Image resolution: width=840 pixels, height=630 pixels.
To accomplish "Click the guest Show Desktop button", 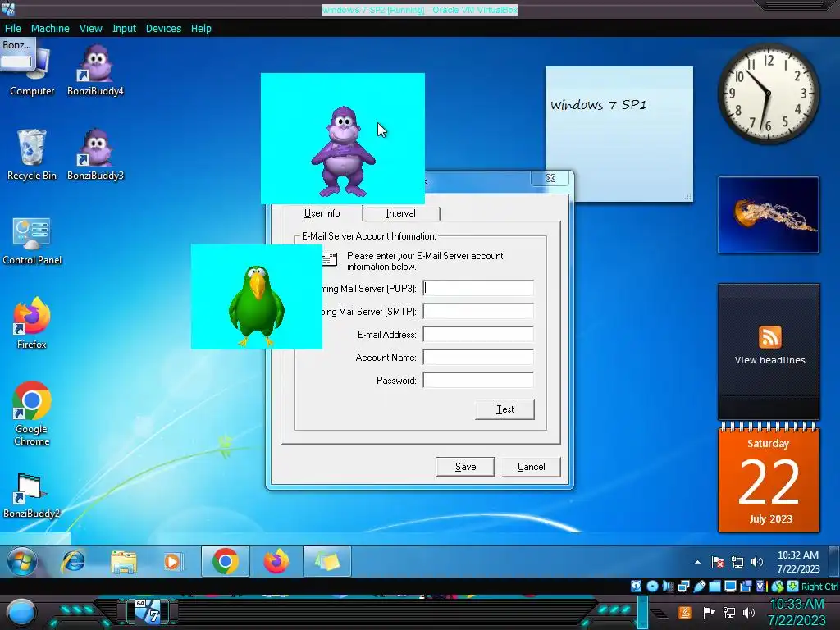I will (x=834, y=561).
